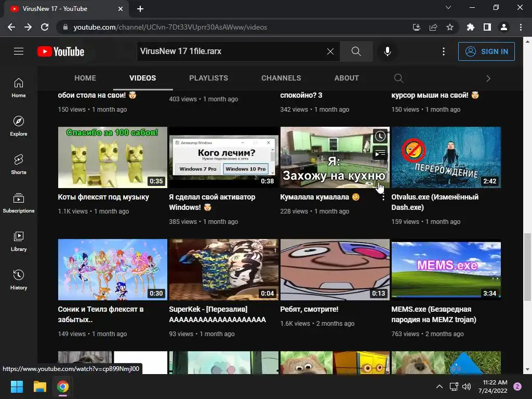The height and width of the screenshot is (399, 532).
Task: Open Chrome three-dot menu
Action: [x=521, y=27]
